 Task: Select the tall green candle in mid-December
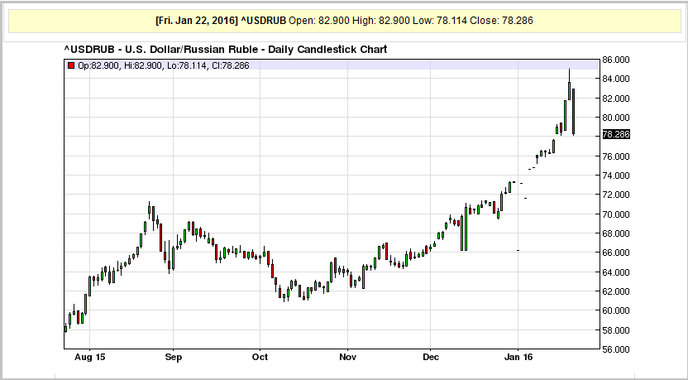(465, 227)
